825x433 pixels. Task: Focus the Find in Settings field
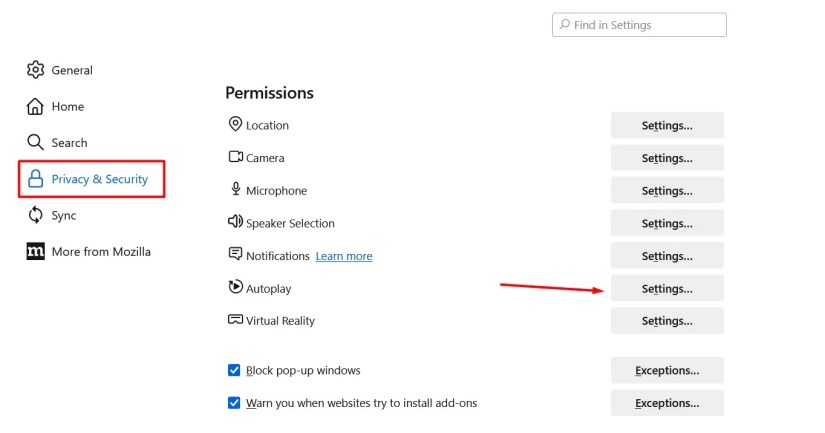click(639, 25)
